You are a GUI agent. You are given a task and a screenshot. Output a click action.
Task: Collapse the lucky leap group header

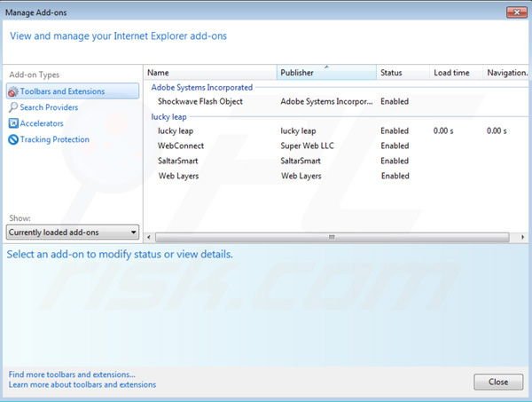click(168, 116)
